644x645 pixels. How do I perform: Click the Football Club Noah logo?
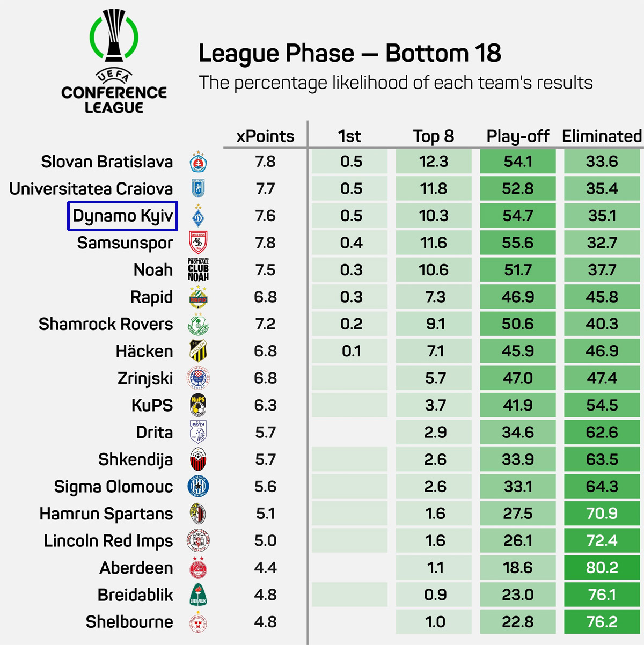coord(198,270)
